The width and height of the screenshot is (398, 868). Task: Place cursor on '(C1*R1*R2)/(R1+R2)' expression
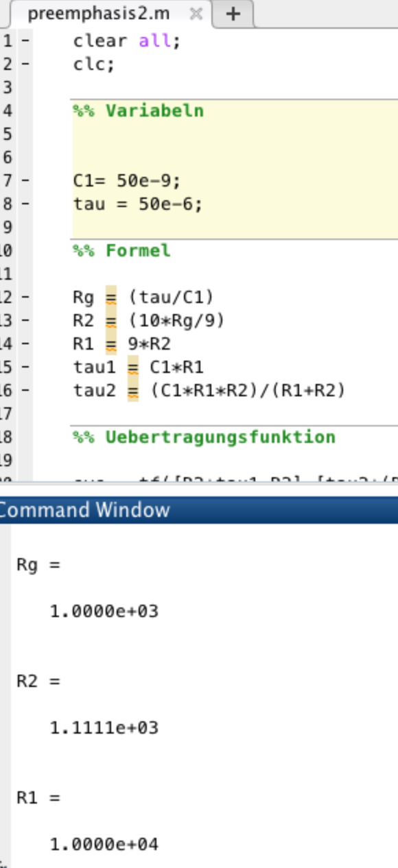pyautogui.click(x=248, y=391)
